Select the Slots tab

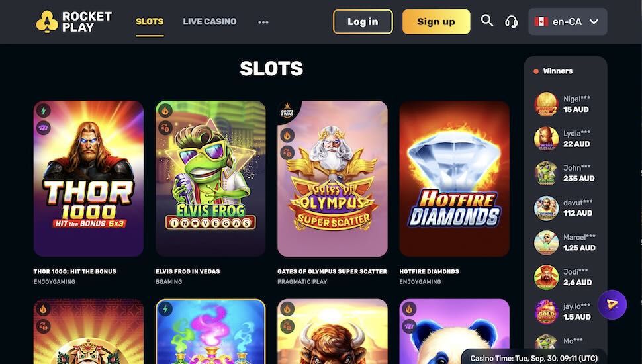pyautogui.click(x=150, y=21)
